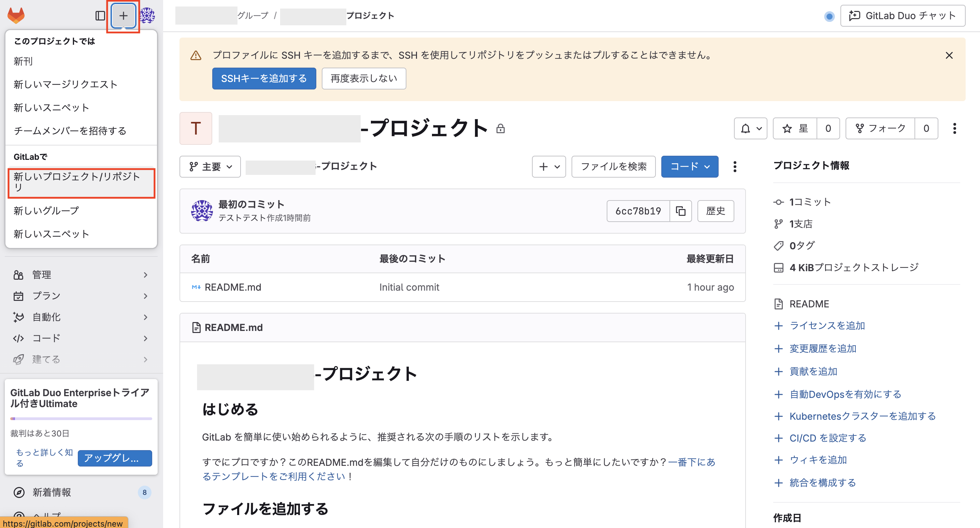Open the 主要 branch selector dropdown
Screen dimensions: 980x528
point(210,166)
